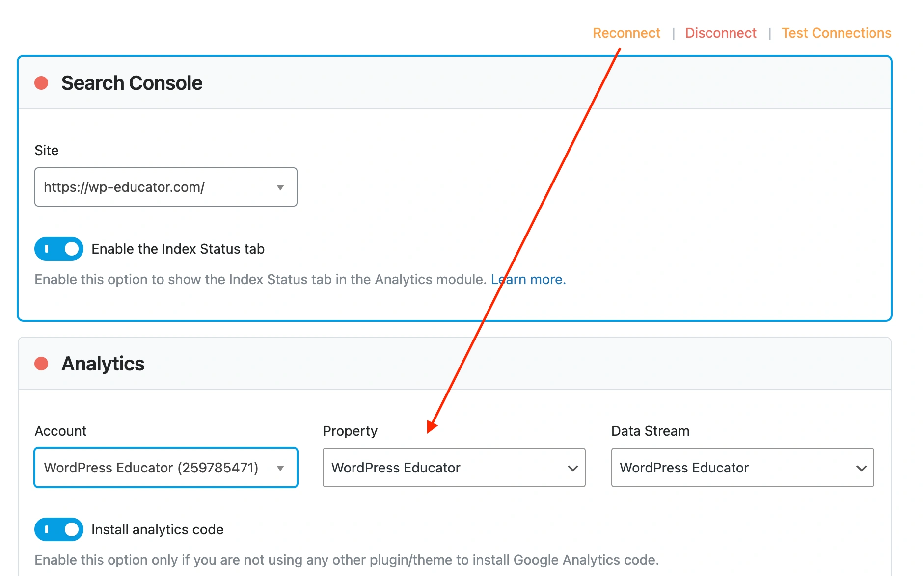This screenshot has height=576, width=924.
Task: Disconnect the Google account
Action: click(x=720, y=33)
